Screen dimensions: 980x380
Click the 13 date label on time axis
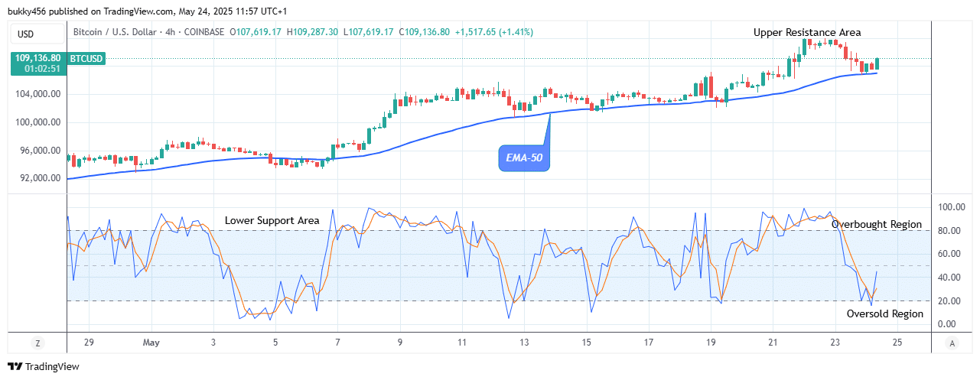pyautogui.click(x=524, y=342)
